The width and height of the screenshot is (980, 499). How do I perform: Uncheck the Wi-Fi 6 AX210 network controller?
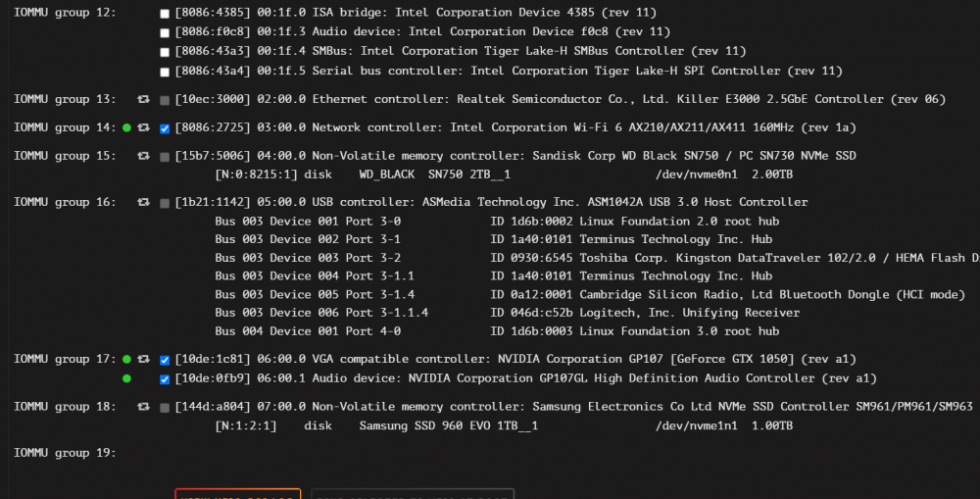click(x=165, y=128)
